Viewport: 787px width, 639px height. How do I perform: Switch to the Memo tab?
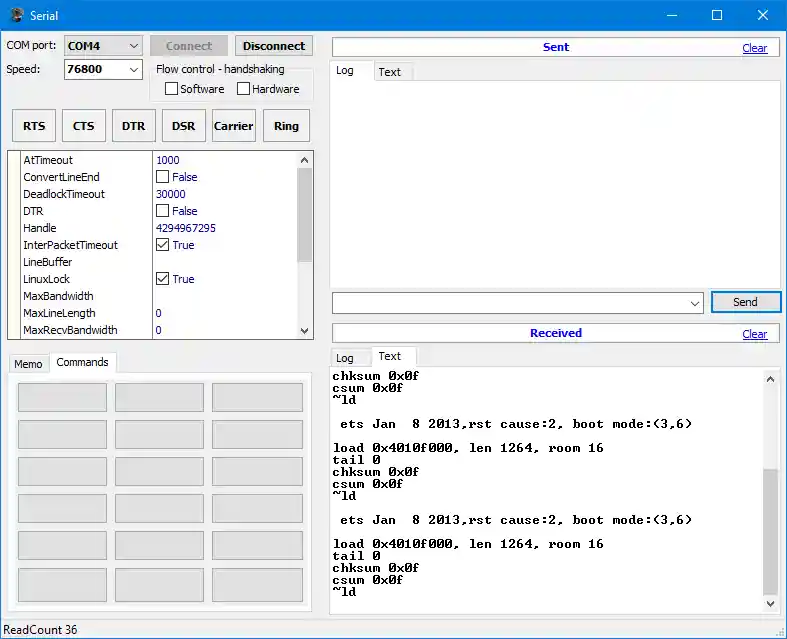28,363
